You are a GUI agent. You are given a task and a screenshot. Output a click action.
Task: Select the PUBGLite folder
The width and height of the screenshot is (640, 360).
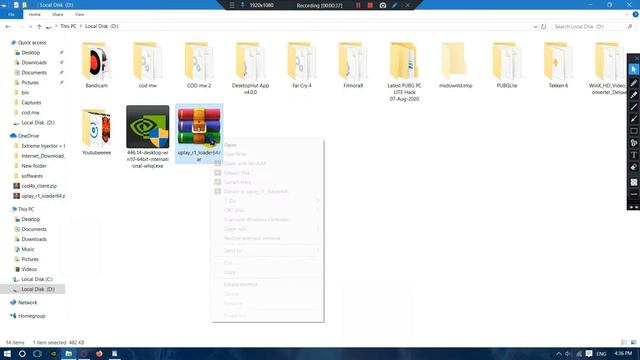(507, 65)
